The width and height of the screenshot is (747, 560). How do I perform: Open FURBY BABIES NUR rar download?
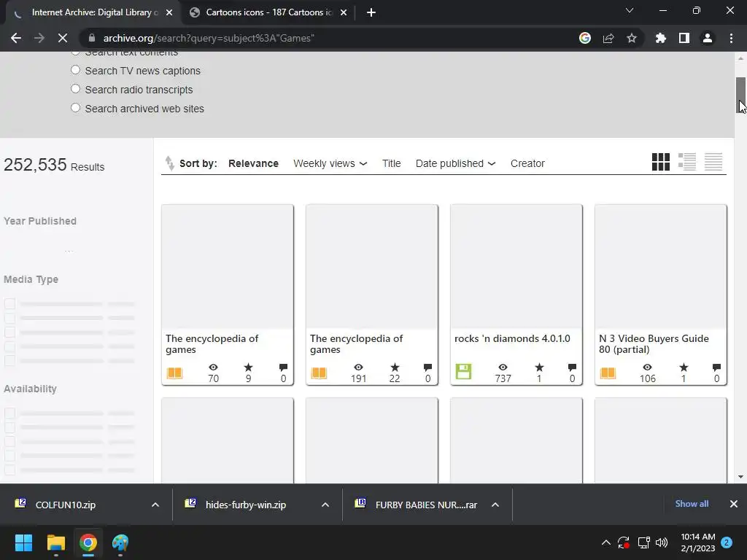point(426,505)
